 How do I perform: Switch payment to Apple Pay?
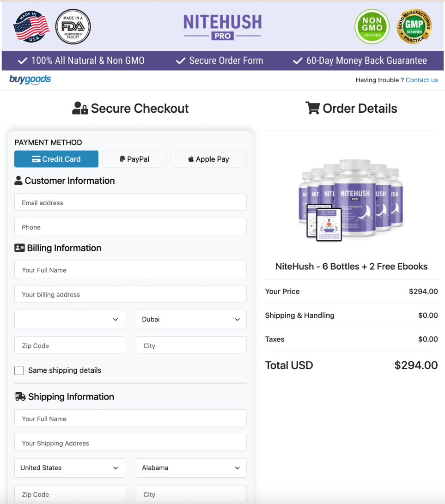[x=208, y=159]
